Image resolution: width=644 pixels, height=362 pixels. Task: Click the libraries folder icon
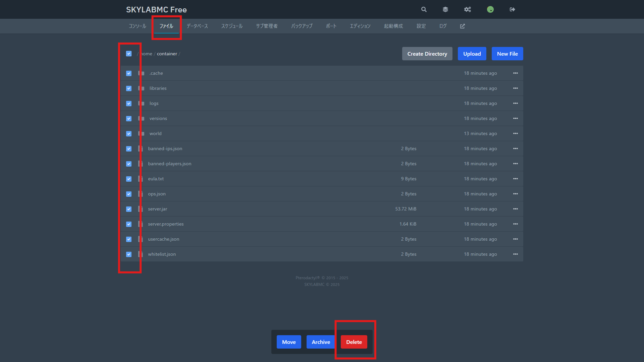coord(142,88)
